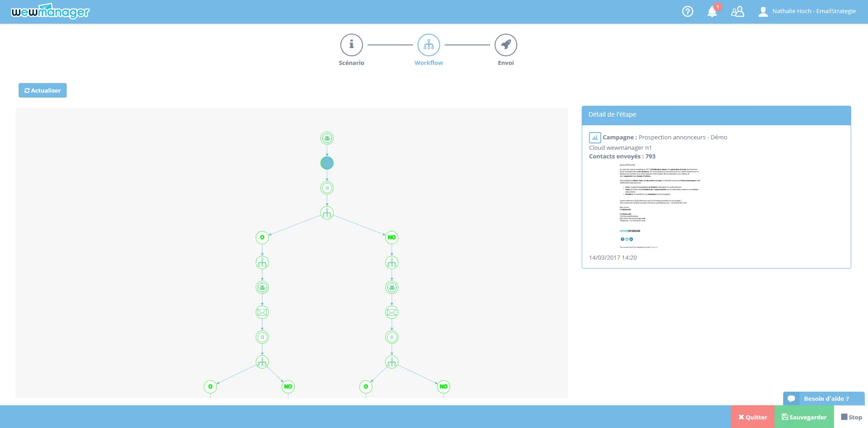Viewport: 868px width, 428px height.
Task: Select the first condition node splitting O/NO
Action: 327,212
